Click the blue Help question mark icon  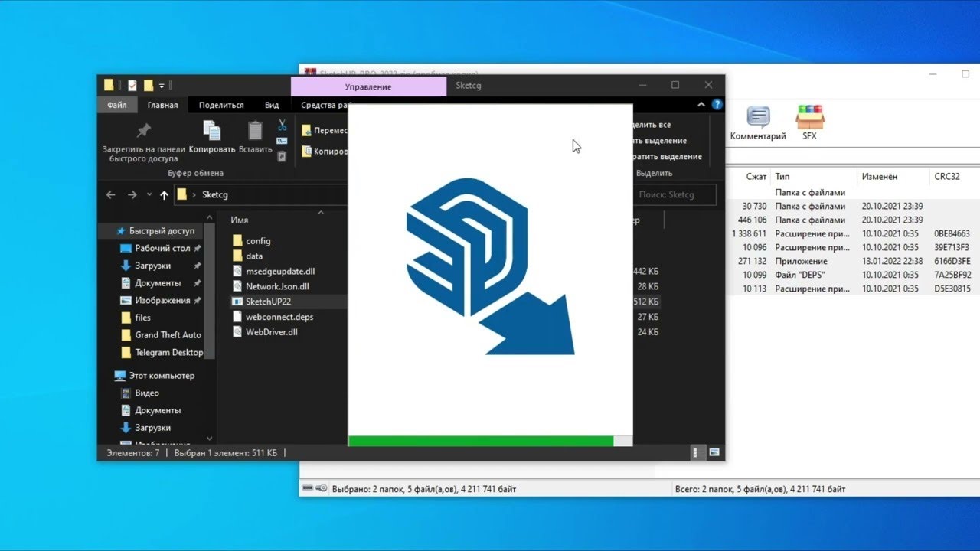click(717, 105)
